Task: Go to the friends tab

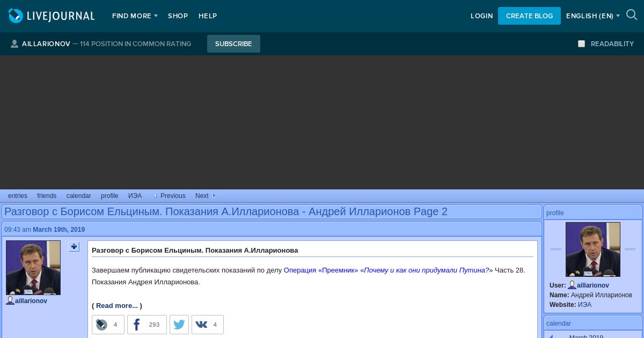Action: [x=47, y=196]
